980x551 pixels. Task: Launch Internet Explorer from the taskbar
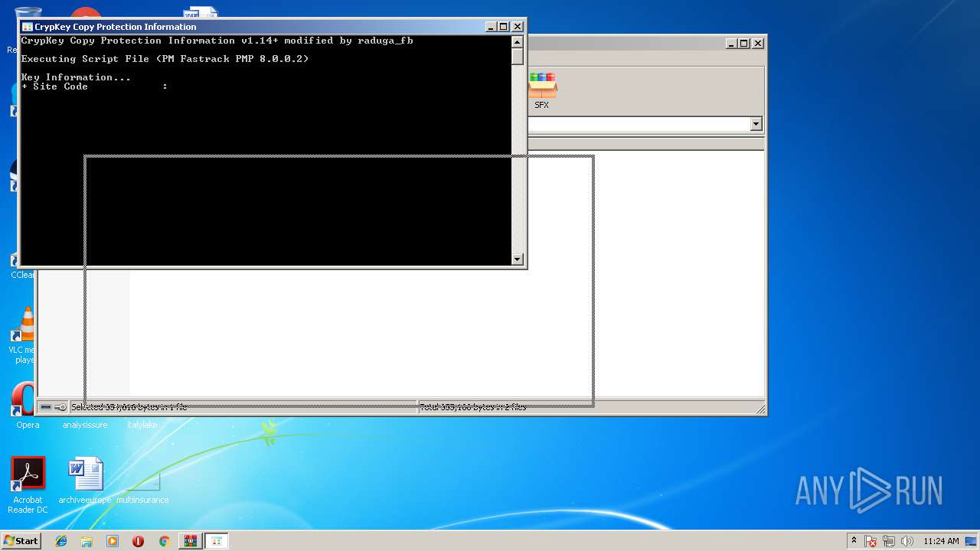61,541
